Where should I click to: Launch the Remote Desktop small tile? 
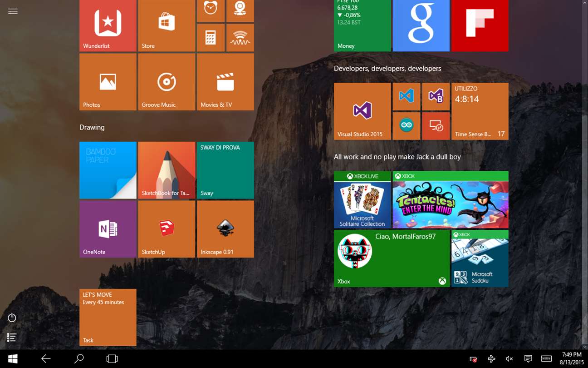[x=436, y=126]
